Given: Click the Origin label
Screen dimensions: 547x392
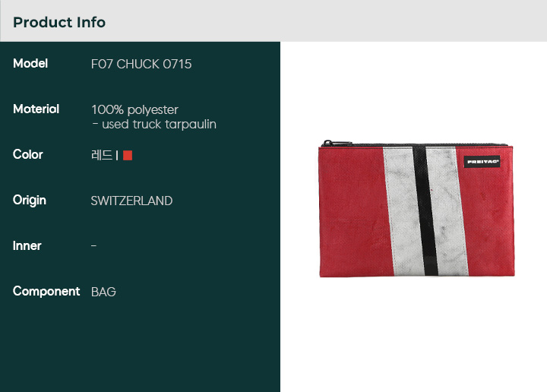Looking at the screenshot, I should click(x=30, y=201).
